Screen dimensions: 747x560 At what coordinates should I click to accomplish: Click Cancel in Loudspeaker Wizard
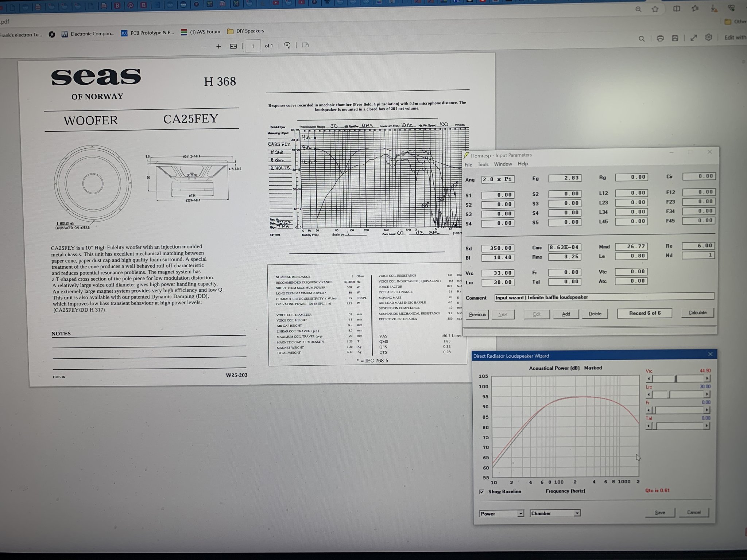(694, 512)
